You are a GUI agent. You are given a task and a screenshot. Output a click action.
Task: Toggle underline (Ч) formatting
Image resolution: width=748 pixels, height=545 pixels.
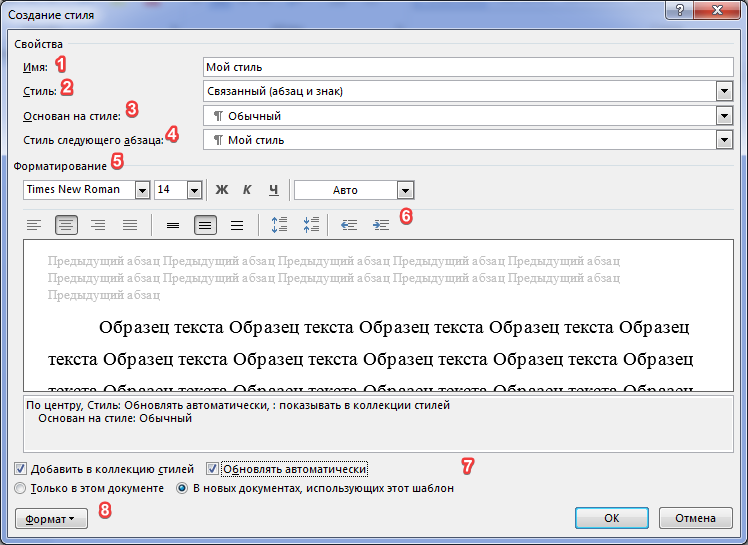click(273, 190)
